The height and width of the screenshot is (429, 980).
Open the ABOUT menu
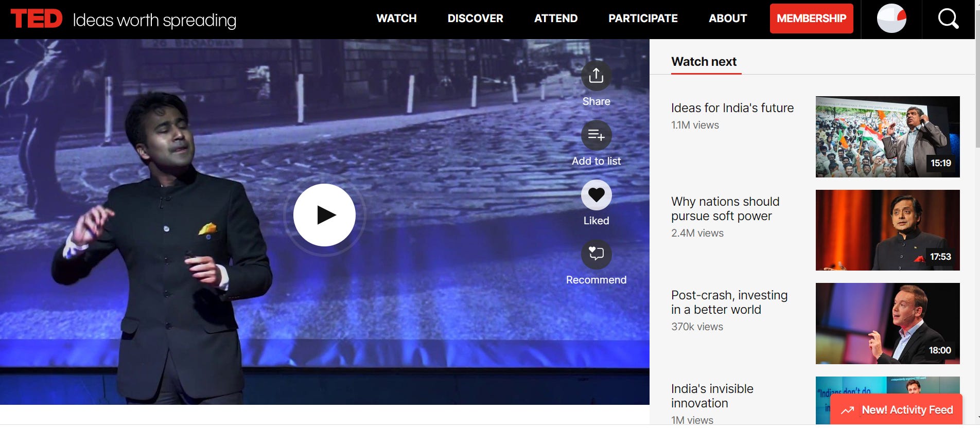point(728,19)
